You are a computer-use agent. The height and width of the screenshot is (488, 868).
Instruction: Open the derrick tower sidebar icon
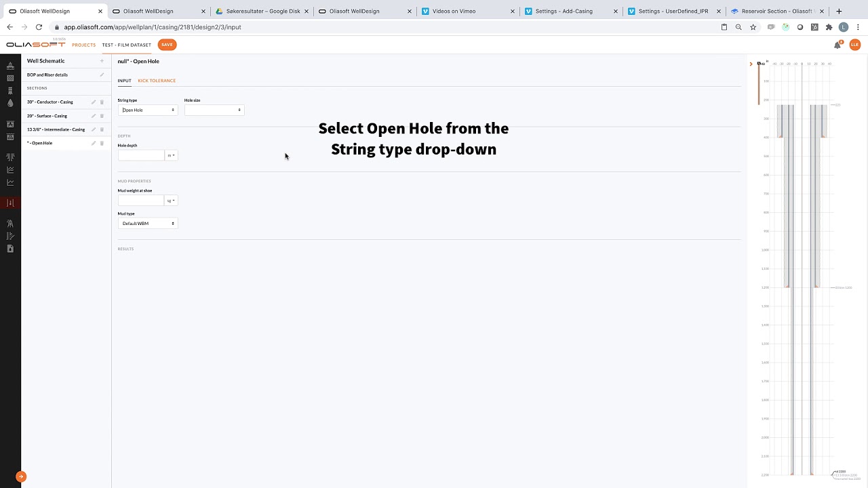tap(10, 223)
